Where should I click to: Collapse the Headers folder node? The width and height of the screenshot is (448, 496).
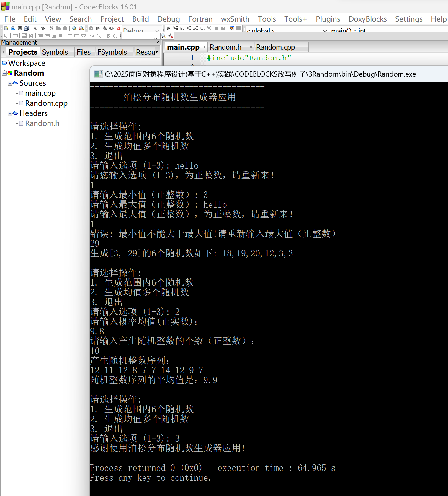(x=10, y=113)
